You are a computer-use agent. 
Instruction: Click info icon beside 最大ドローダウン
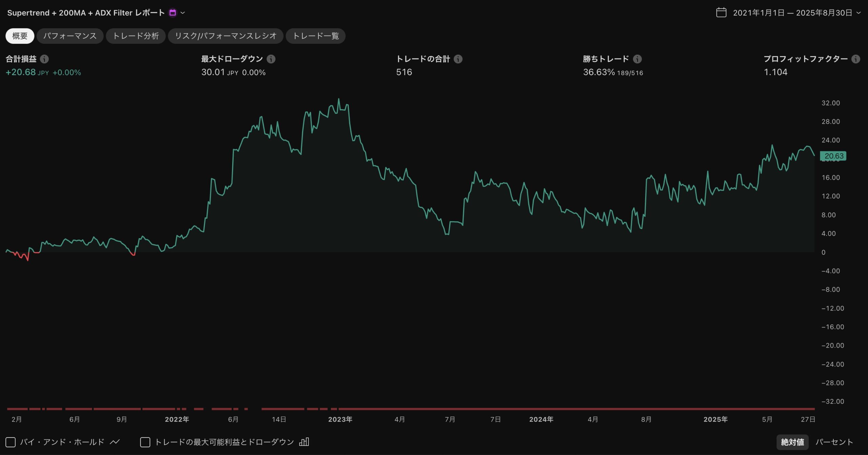(x=271, y=59)
